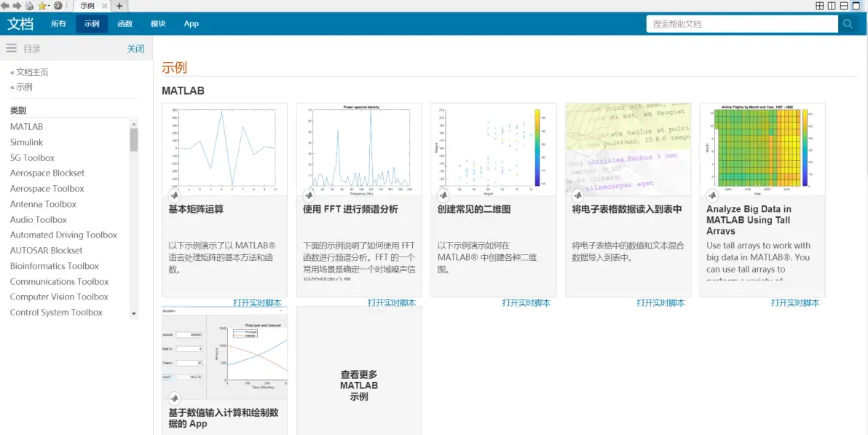868x435 pixels.
Task: Click 打开实时脚本 under FFT example
Action: [x=391, y=302]
